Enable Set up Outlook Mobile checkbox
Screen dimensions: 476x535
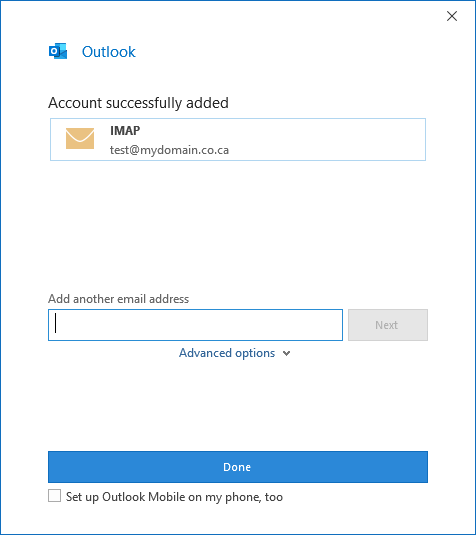(x=55, y=496)
